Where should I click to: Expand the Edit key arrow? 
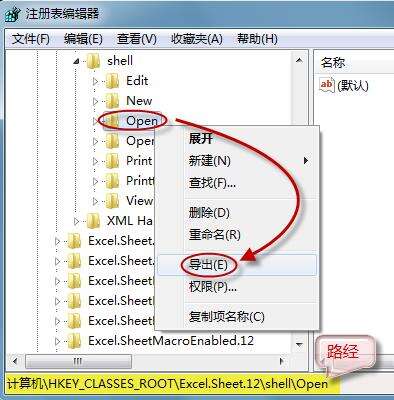point(95,81)
